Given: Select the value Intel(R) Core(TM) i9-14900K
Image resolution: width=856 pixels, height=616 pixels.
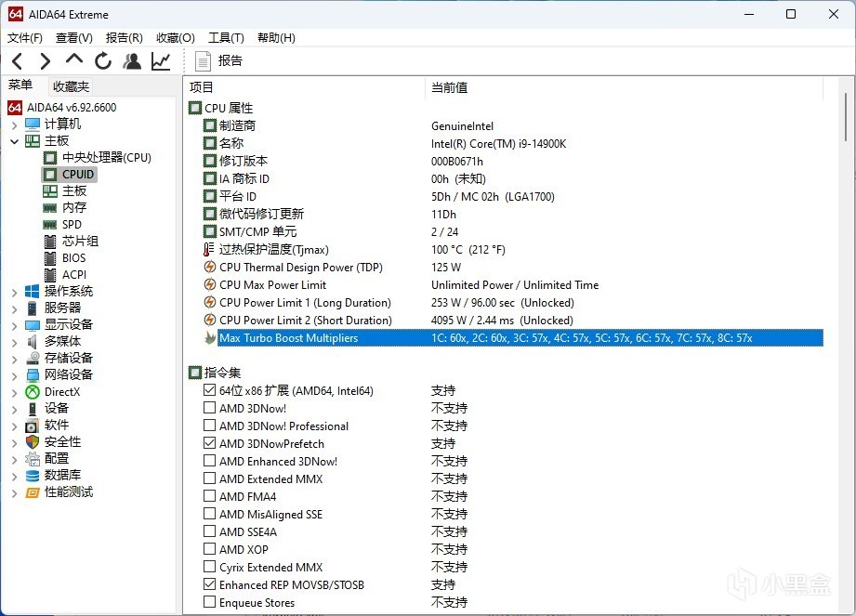Looking at the screenshot, I should [x=498, y=143].
